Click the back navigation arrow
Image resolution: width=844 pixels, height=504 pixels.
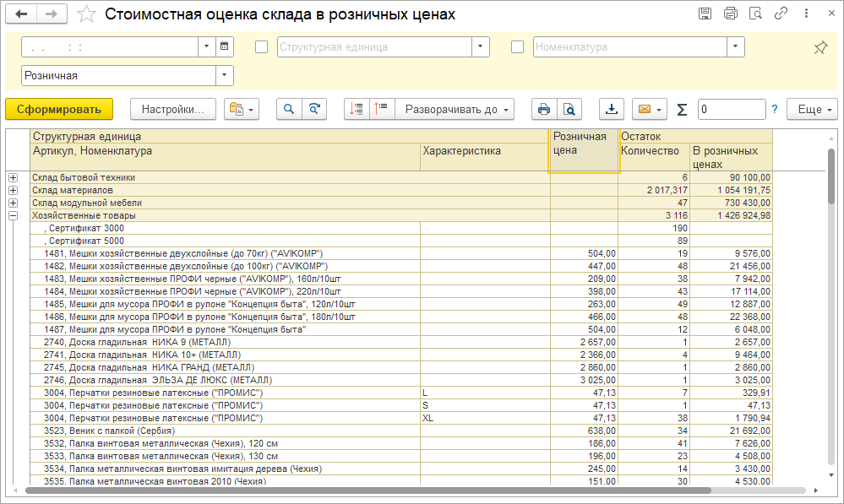[21, 14]
